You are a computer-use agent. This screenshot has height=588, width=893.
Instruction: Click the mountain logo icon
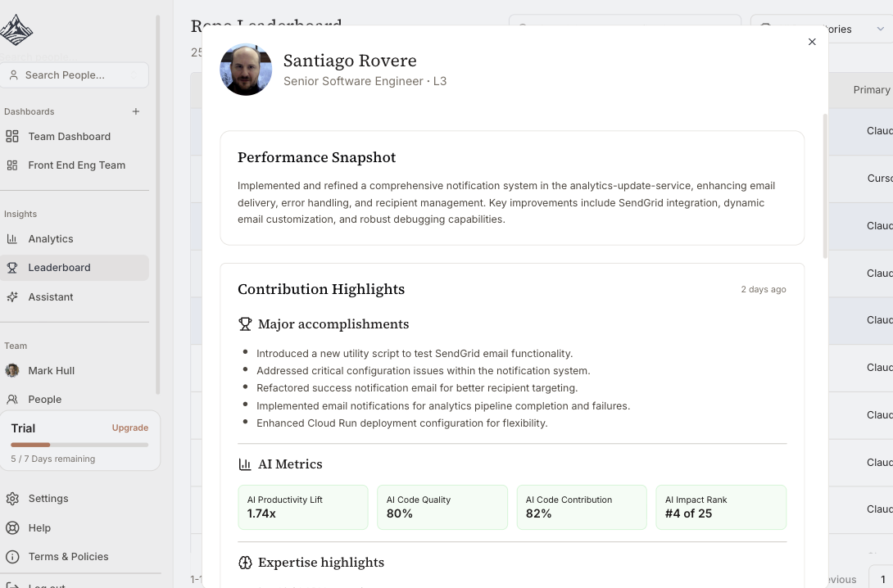[16, 30]
